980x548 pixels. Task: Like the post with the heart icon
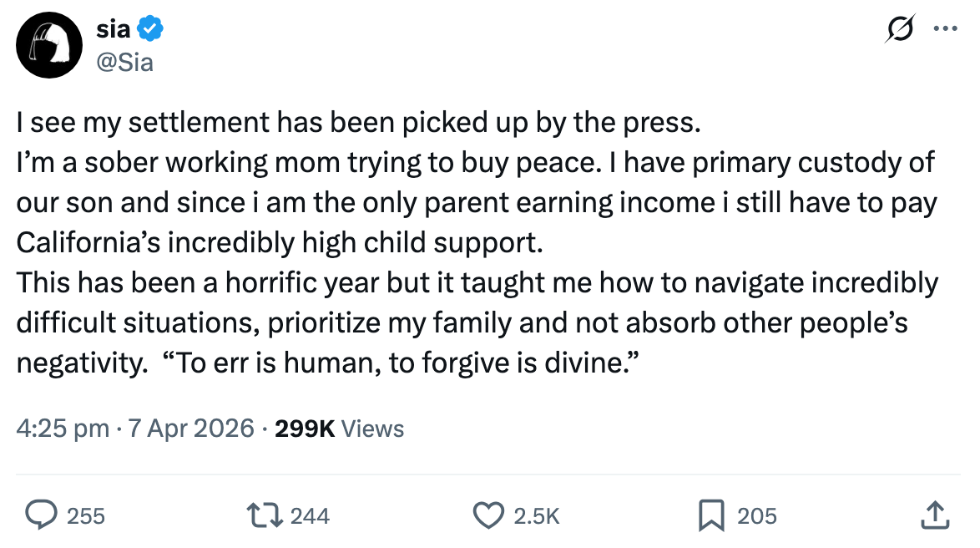(489, 515)
